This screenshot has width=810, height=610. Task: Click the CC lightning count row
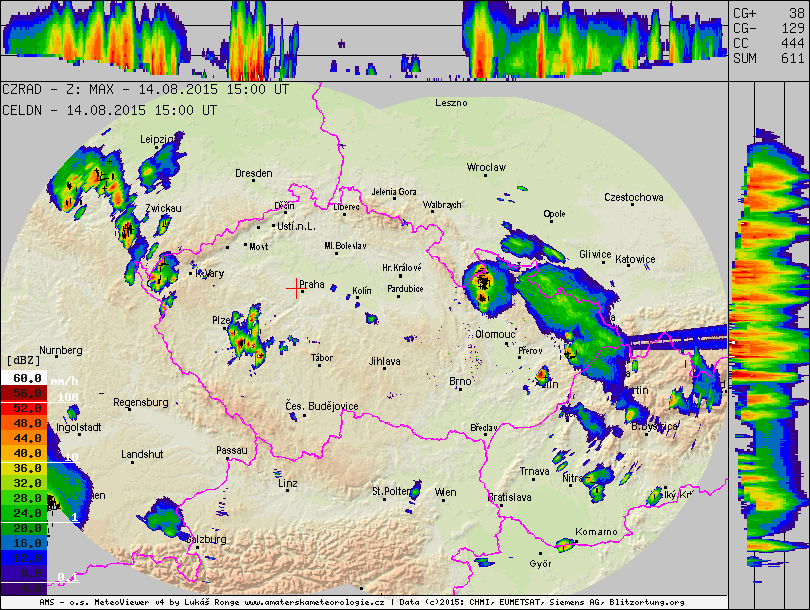coord(768,45)
